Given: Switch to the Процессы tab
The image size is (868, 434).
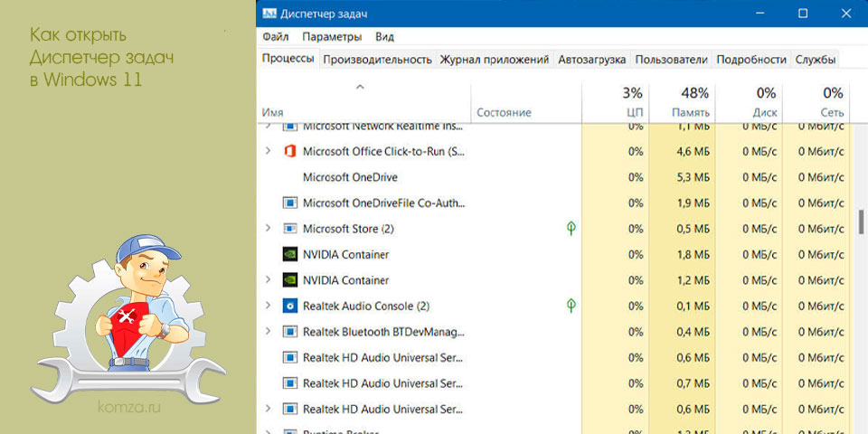Looking at the screenshot, I should 288,59.
